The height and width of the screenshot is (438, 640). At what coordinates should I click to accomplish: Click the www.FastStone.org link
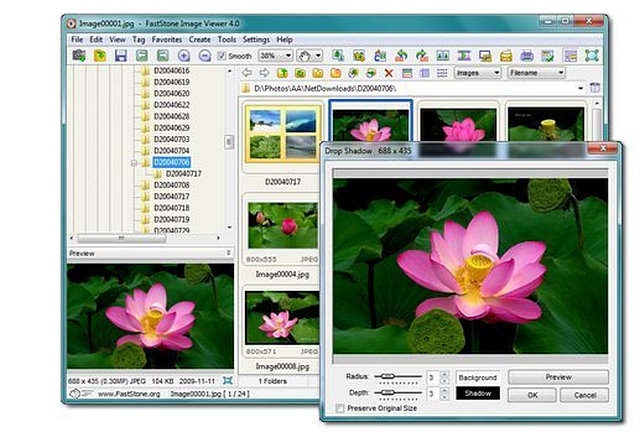(x=129, y=394)
